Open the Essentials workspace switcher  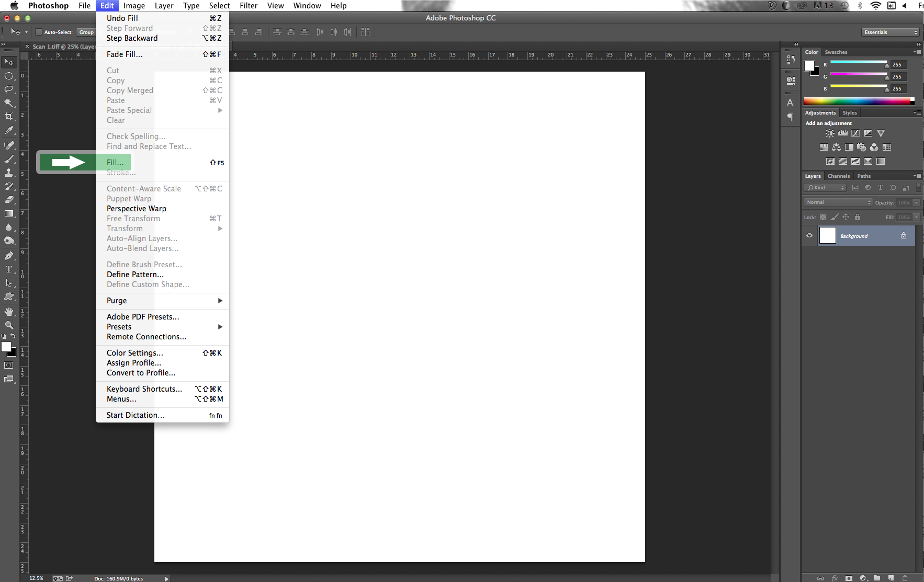(889, 32)
